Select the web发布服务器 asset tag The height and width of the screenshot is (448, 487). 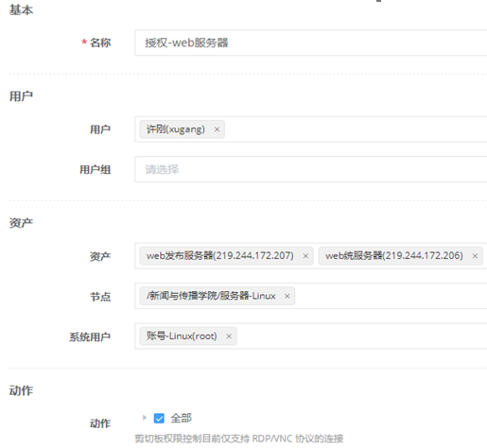(x=220, y=256)
